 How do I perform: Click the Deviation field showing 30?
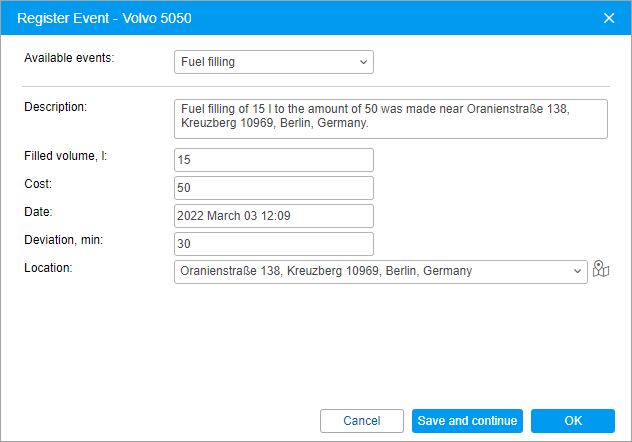273,244
